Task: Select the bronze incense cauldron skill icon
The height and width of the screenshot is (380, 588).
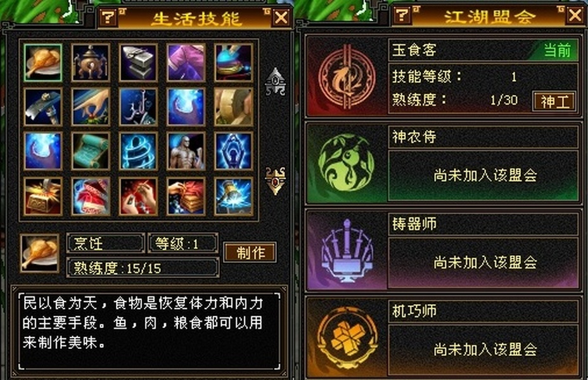Action: (x=91, y=62)
